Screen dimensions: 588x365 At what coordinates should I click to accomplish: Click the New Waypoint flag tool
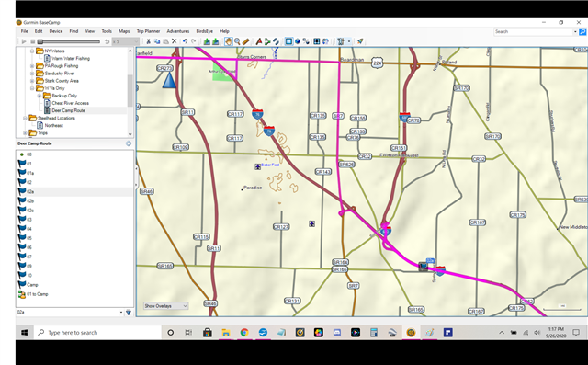point(259,41)
